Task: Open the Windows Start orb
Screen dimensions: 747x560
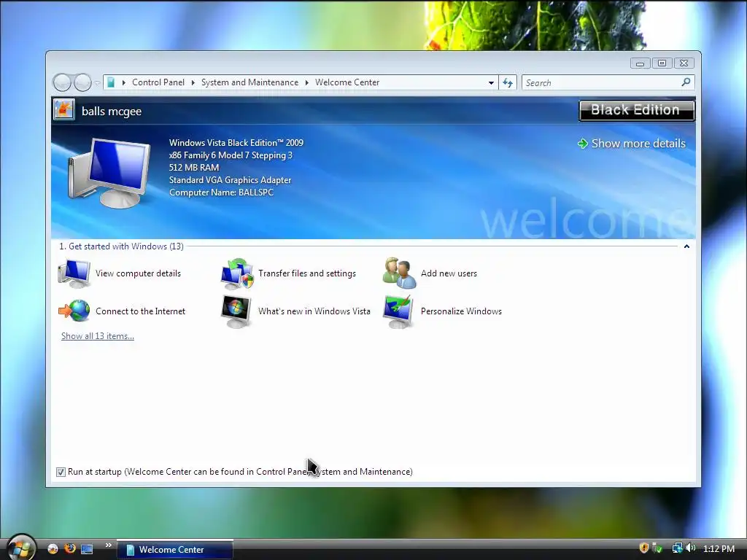Action: (21, 548)
